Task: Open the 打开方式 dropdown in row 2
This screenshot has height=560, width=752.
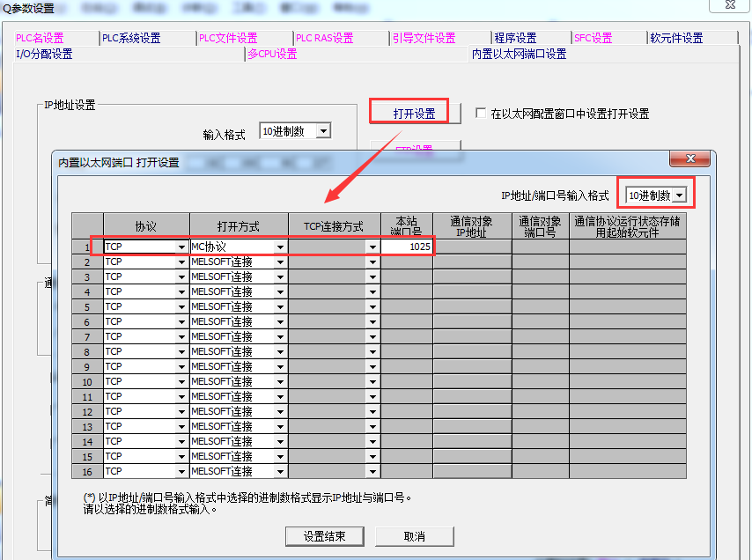Action: coord(281,262)
